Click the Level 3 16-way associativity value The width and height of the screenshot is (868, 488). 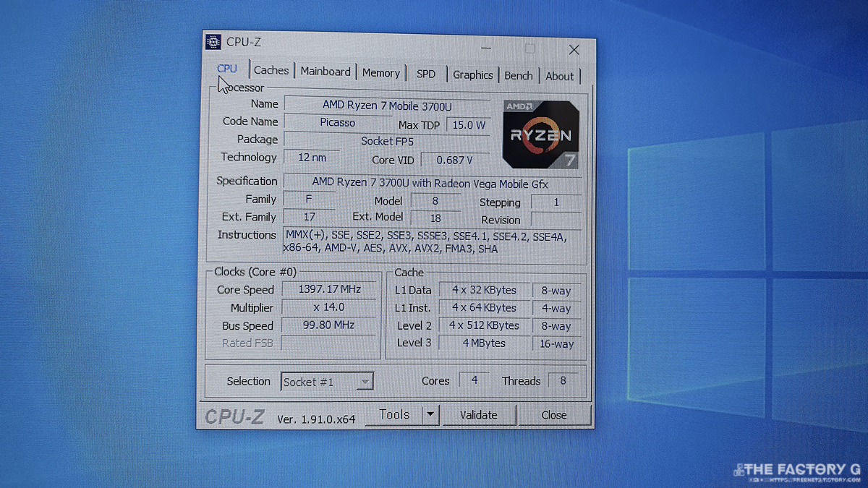pos(556,344)
